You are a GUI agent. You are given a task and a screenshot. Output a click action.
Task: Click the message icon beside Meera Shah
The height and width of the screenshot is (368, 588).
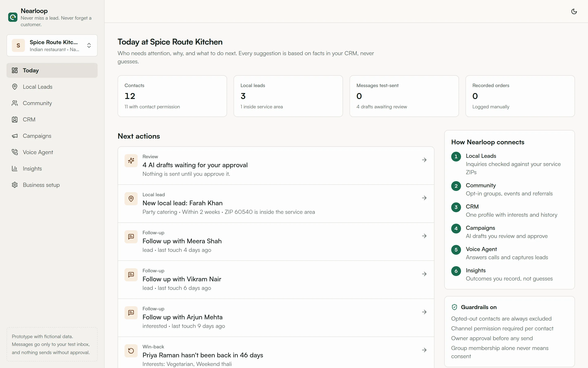pyautogui.click(x=131, y=237)
